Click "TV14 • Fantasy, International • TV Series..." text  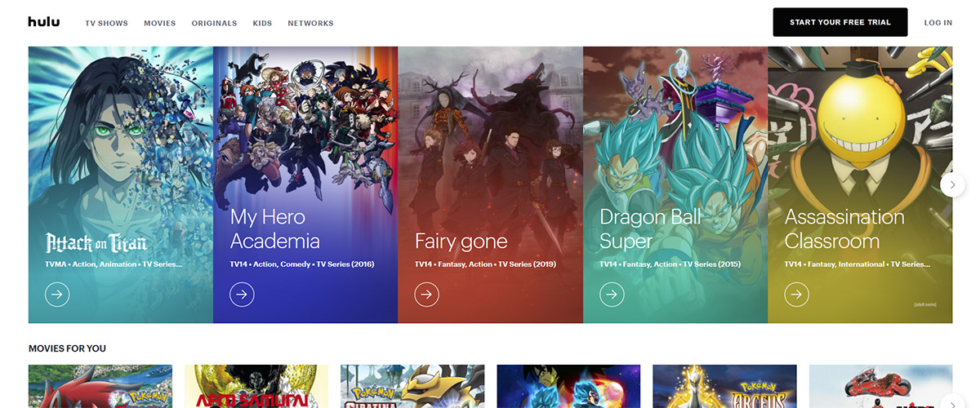click(857, 264)
